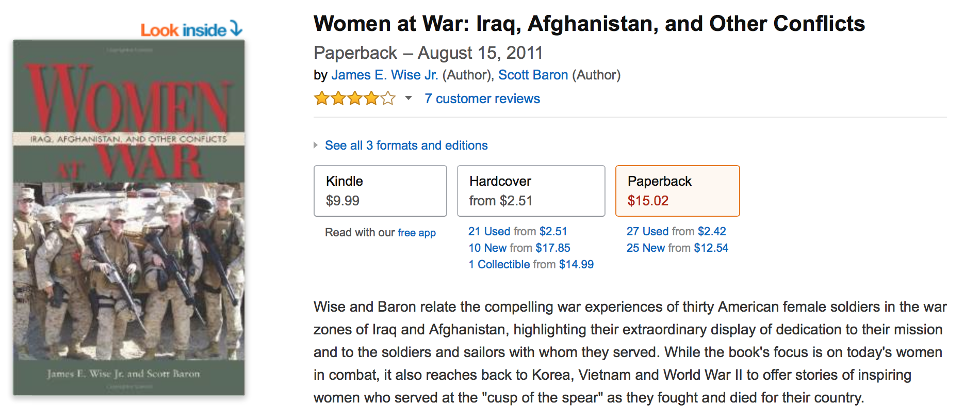Click the Women at War book title

(589, 24)
